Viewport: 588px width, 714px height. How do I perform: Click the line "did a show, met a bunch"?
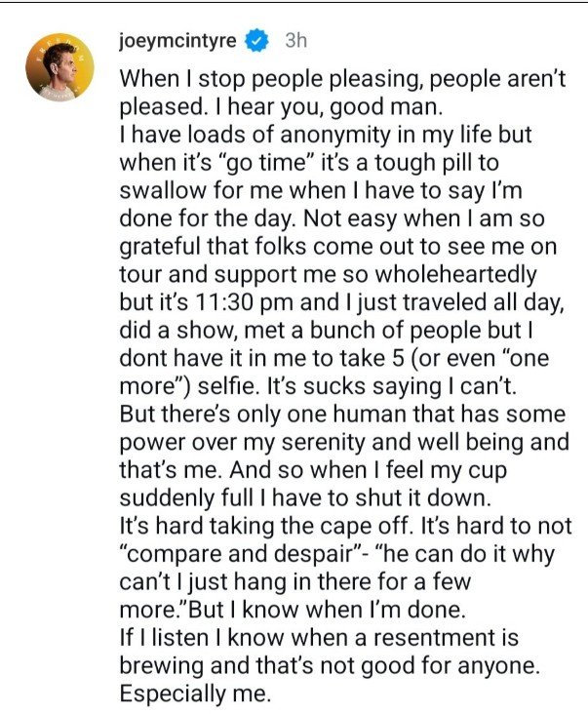point(326,331)
